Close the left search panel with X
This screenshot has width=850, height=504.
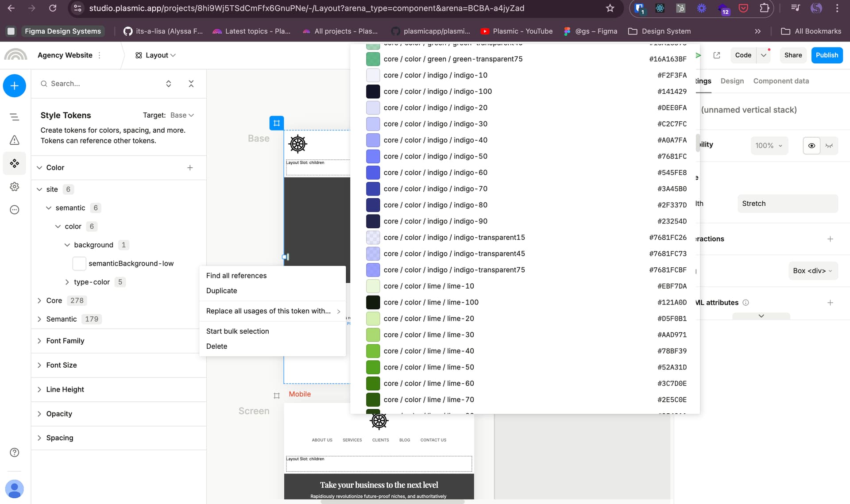point(191,84)
